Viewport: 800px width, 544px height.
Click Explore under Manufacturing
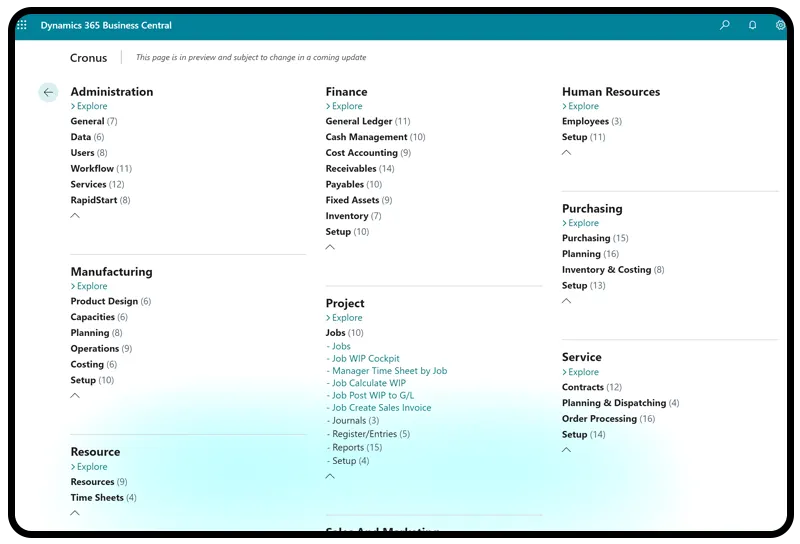[x=91, y=286]
